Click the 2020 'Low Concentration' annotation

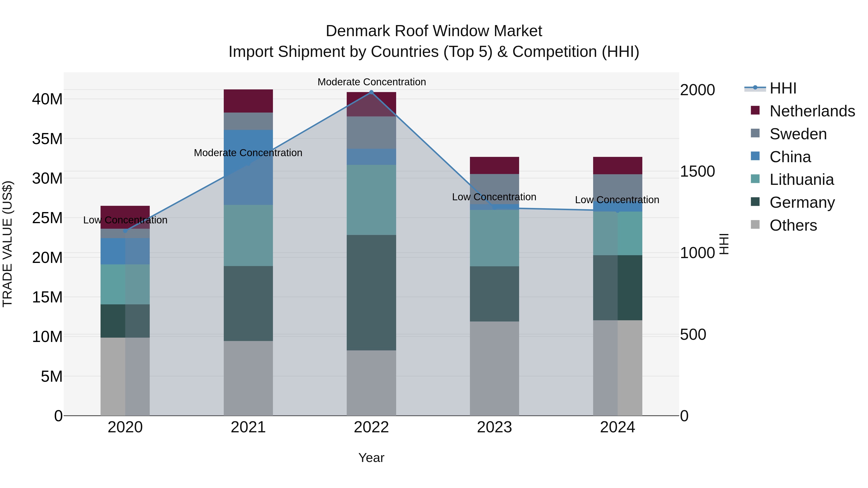[x=125, y=220]
